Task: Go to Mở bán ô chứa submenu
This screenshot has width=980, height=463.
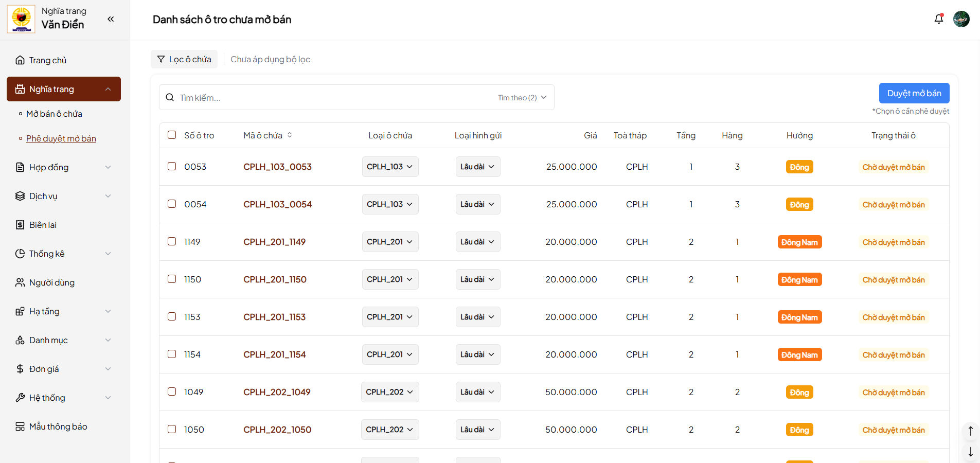Action: point(54,114)
